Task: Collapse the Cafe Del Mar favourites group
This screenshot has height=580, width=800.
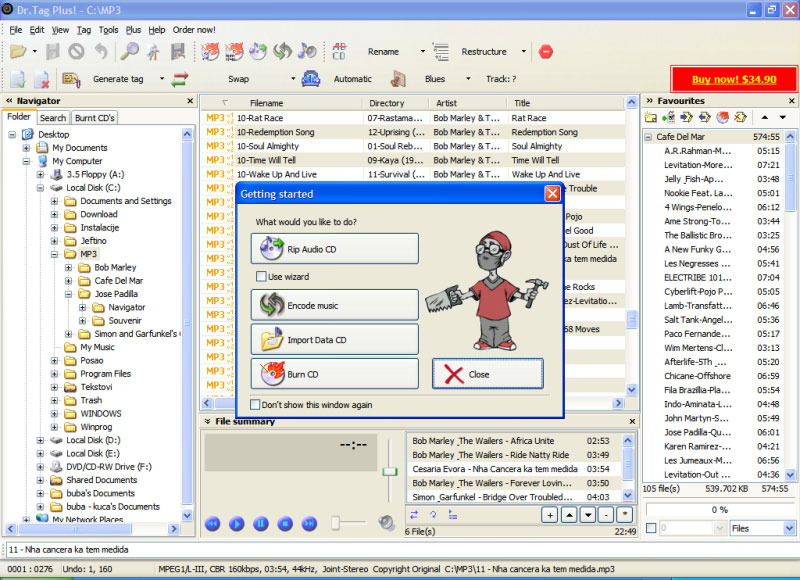Action: 648,137
